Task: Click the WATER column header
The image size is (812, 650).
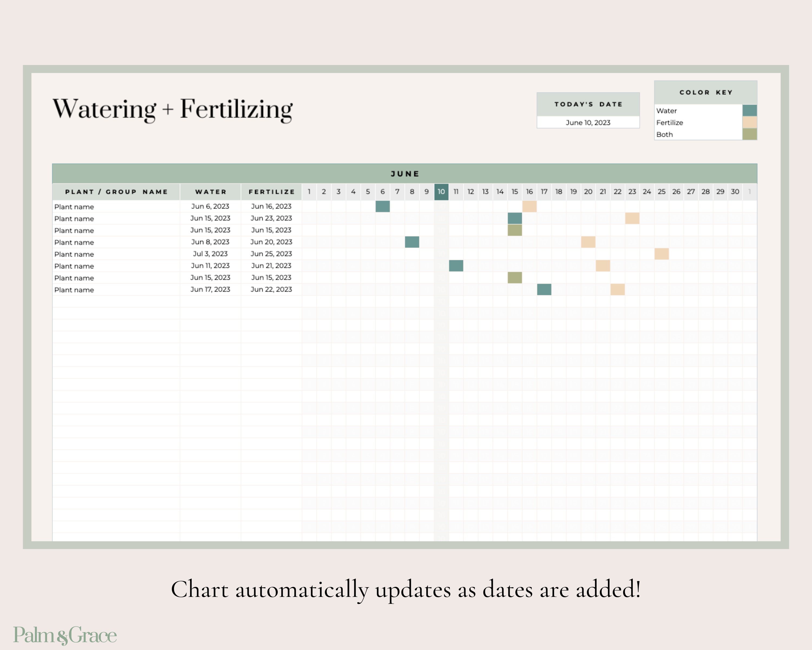Action: pos(210,192)
